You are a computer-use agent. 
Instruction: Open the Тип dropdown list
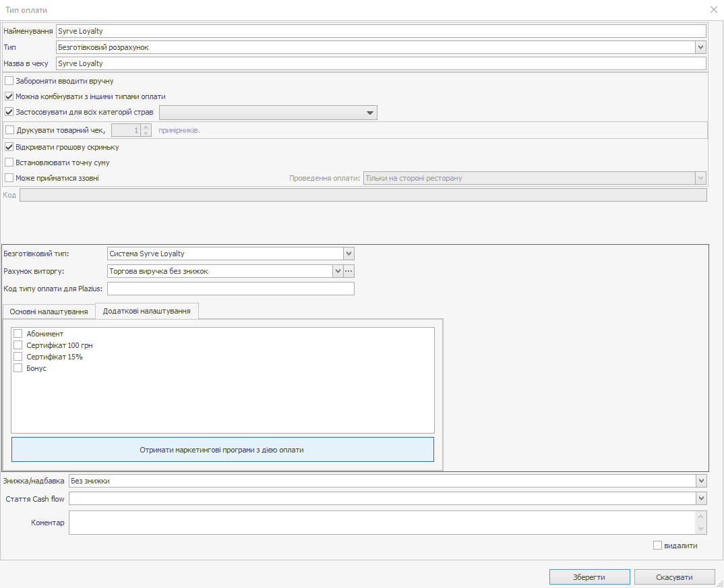[701, 48]
